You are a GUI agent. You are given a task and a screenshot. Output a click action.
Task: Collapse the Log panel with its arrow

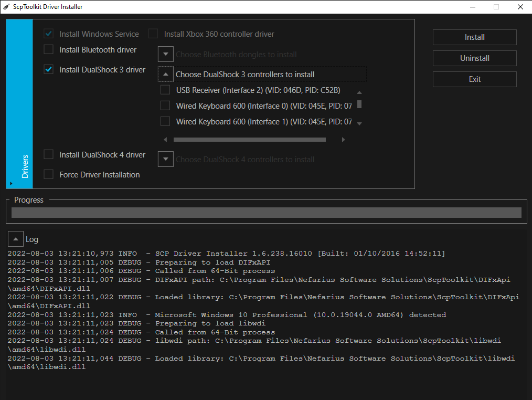[x=16, y=239]
